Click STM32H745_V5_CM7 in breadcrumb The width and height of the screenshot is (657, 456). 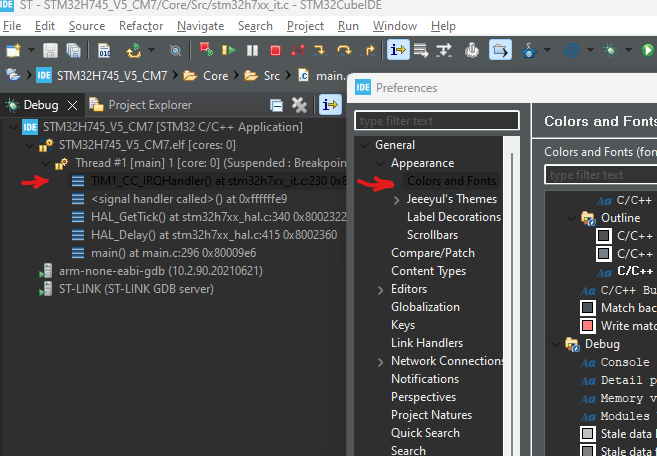point(112,76)
